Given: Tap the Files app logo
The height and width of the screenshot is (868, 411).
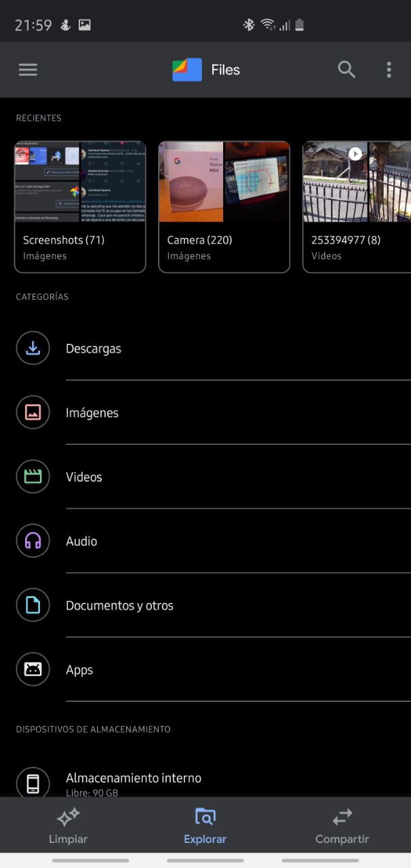Looking at the screenshot, I should 187,70.
